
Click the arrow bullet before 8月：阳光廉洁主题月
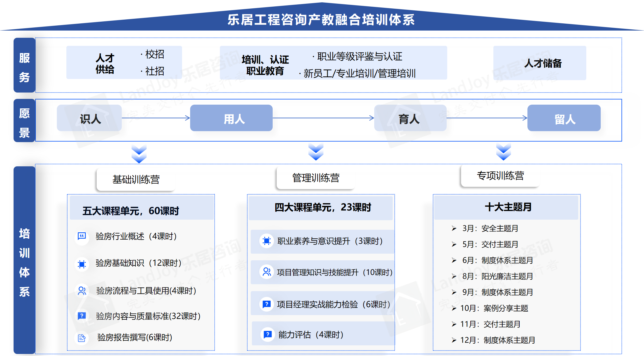coord(454,276)
